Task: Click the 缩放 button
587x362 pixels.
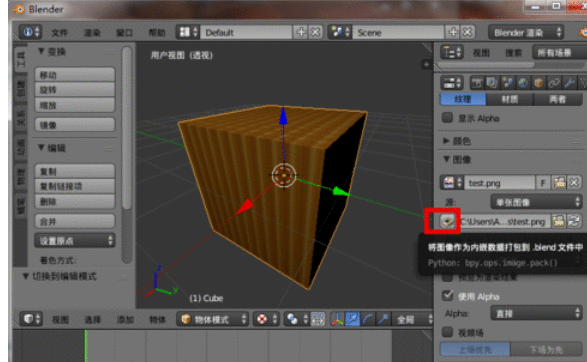Action: [75, 105]
